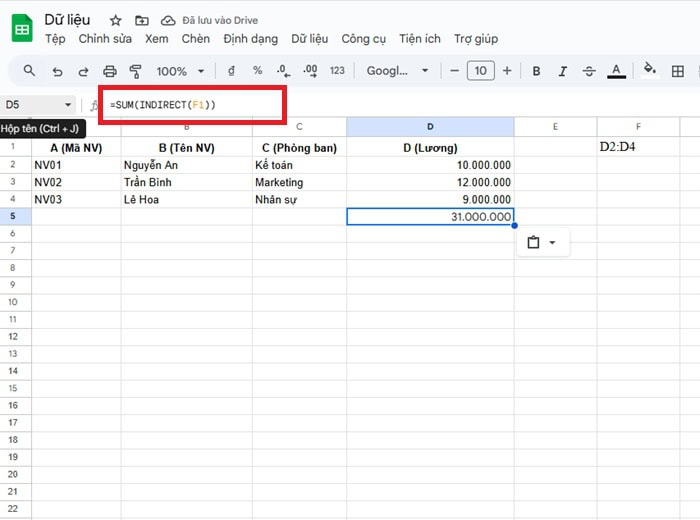The width and height of the screenshot is (700, 520).
Task: Toggle italic text style
Action: coord(563,71)
